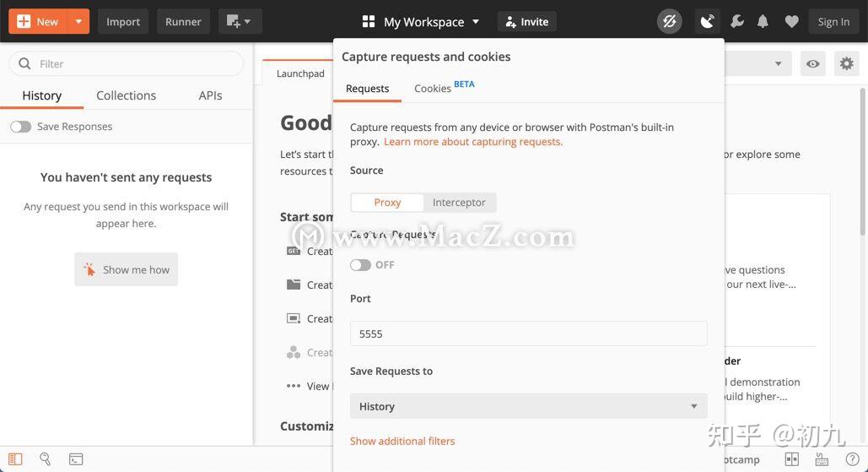This screenshot has height=472, width=868.
Task: Open the keyboard shortcuts icon
Action: [x=822, y=459]
